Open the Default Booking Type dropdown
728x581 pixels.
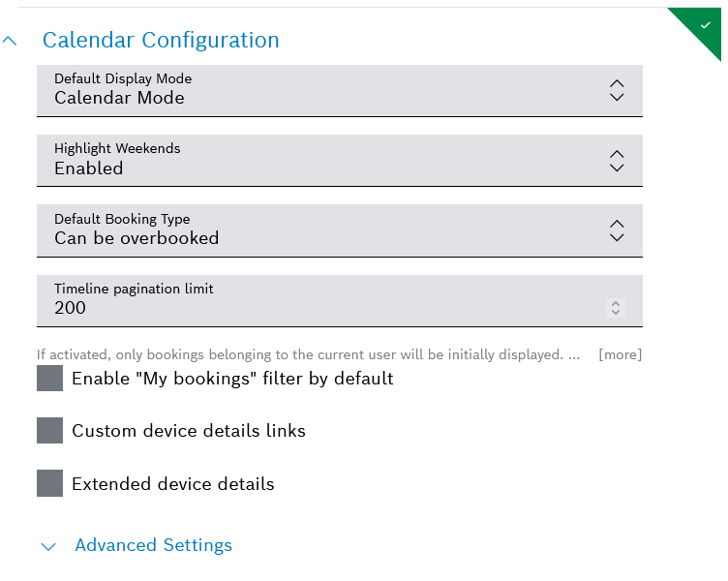(319, 229)
